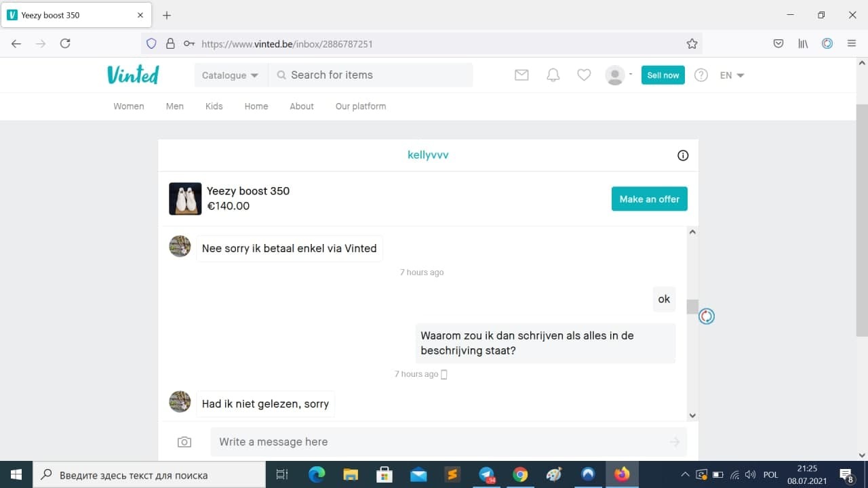Screen dimensions: 868x488
Task: Go to the Vinted home logo
Action: pyautogui.click(x=133, y=75)
